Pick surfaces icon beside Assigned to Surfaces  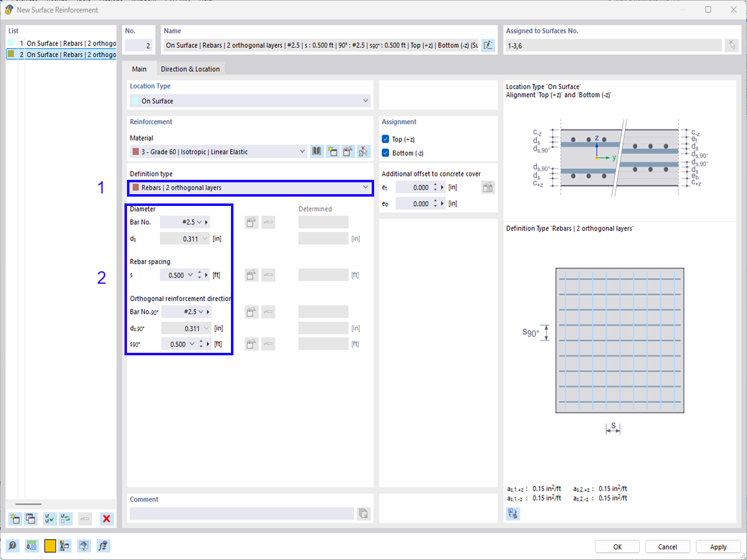coord(732,45)
